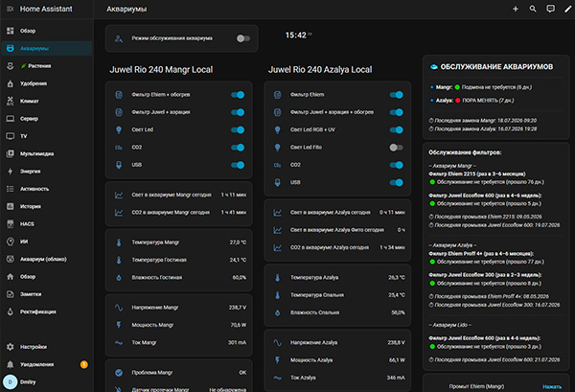Click the Juwel Rio 240 Azalya Local heading
575x392 pixels.
(320, 70)
